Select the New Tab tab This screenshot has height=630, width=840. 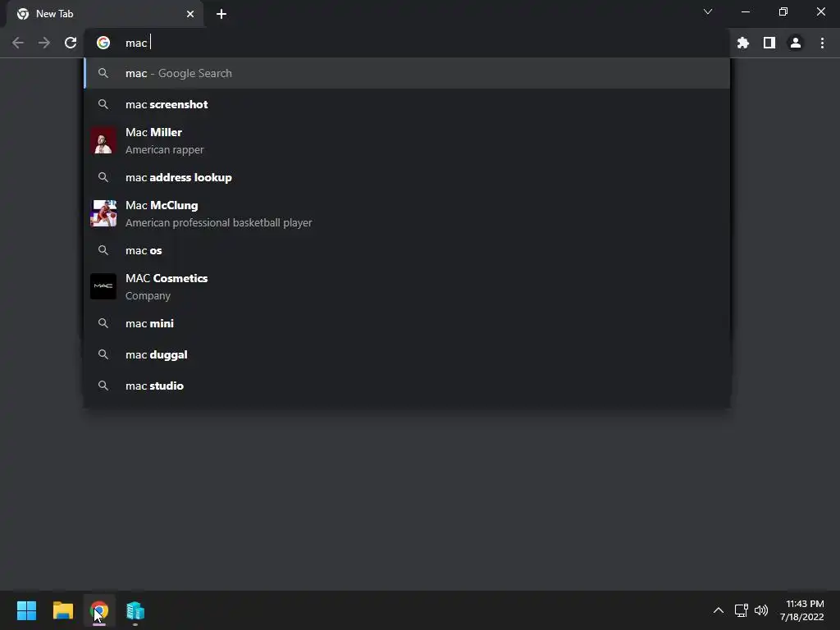click(105, 14)
